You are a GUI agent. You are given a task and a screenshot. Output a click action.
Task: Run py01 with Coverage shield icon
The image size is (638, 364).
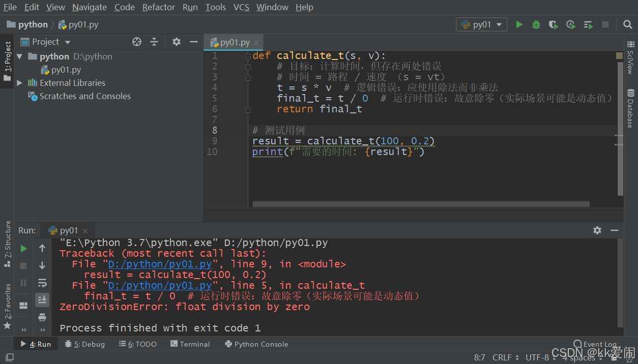tap(553, 24)
